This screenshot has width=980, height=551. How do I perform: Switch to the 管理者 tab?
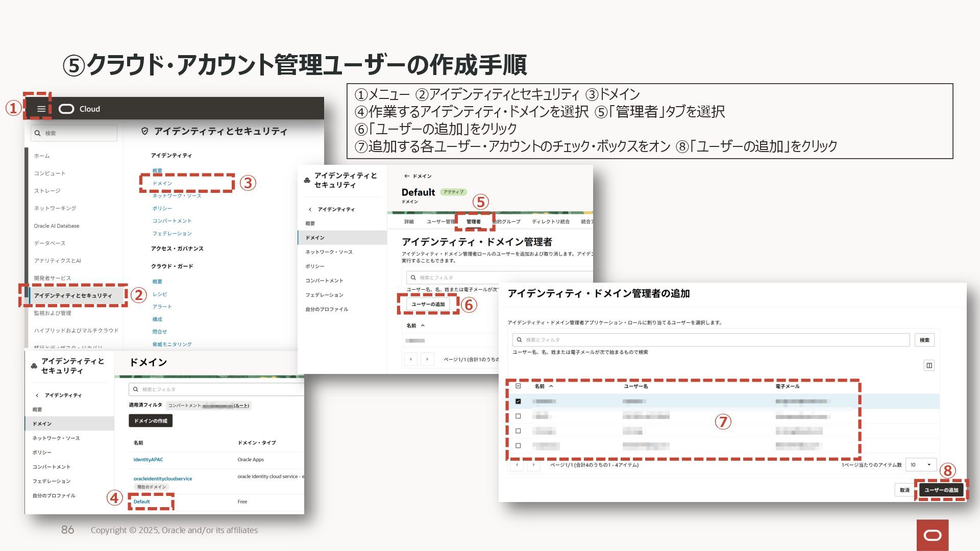click(x=473, y=221)
